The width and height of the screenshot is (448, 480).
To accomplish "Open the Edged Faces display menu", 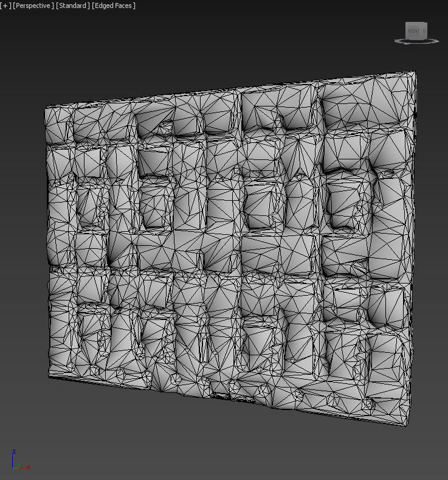I will (114, 5).
